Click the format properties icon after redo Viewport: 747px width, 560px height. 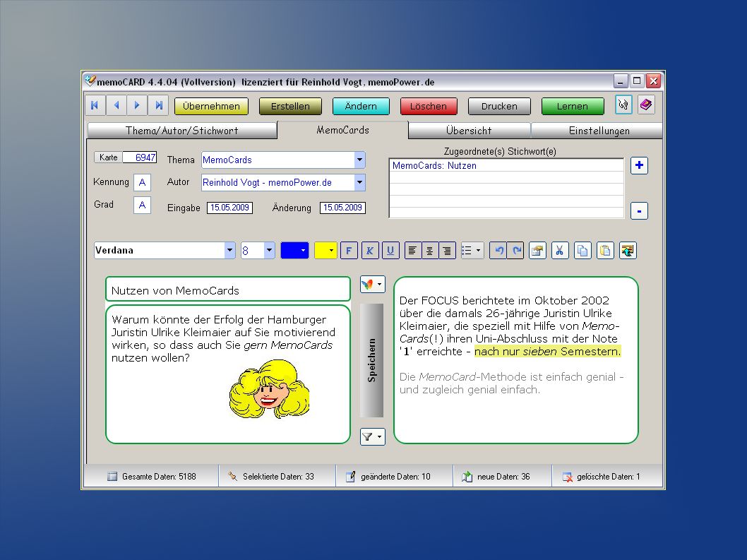click(537, 251)
